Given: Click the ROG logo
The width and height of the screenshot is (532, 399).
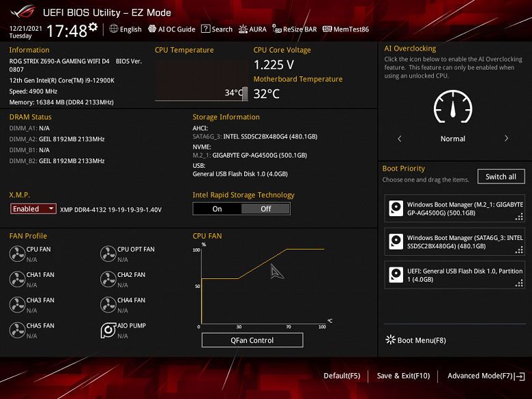Looking at the screenshot, I should [23, 12].
